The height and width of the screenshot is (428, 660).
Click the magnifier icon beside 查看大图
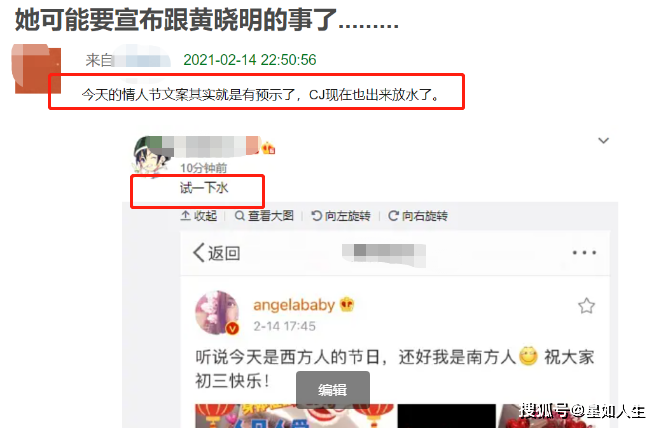point(240,216)
